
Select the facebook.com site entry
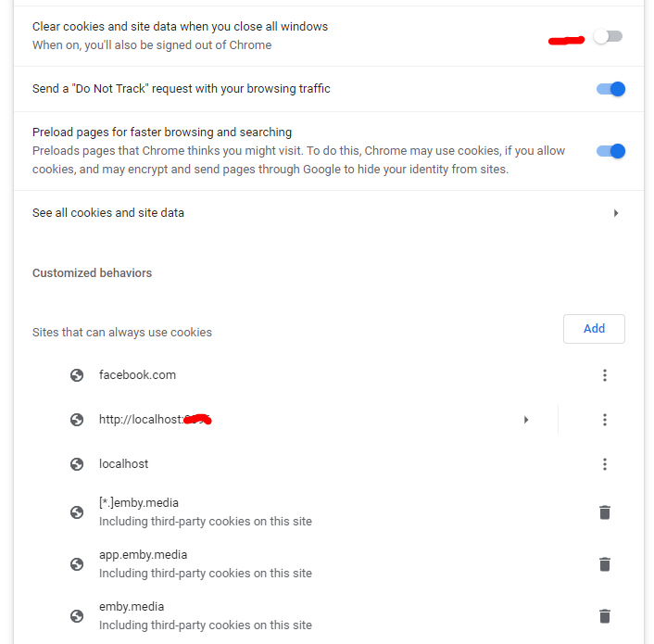pos(137,375)
